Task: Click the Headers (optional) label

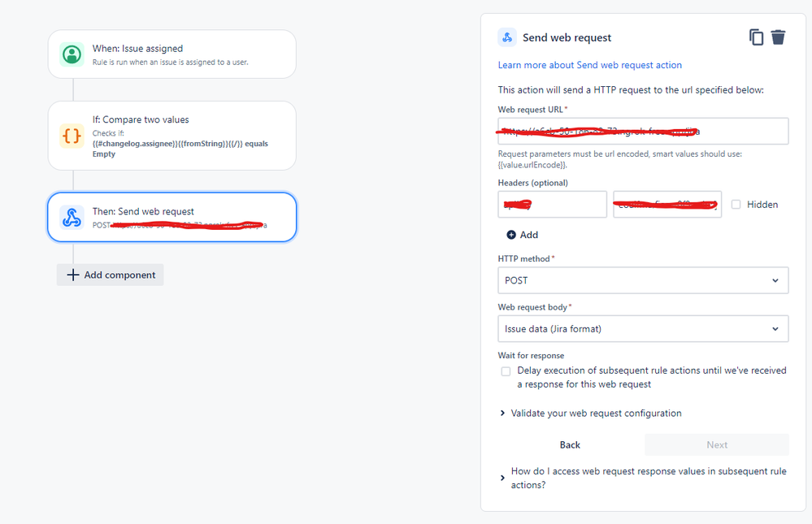Action: 533,183
